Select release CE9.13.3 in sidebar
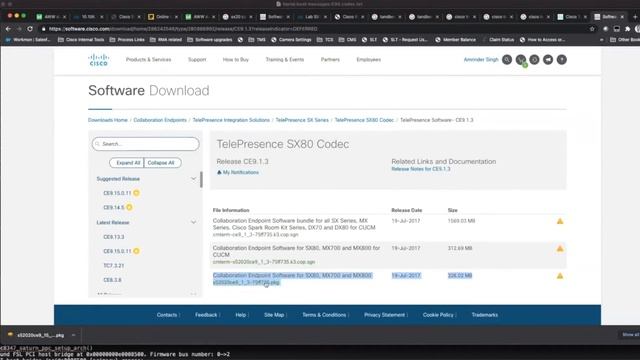This screenshot has width=640, height=360. (114, 237)
